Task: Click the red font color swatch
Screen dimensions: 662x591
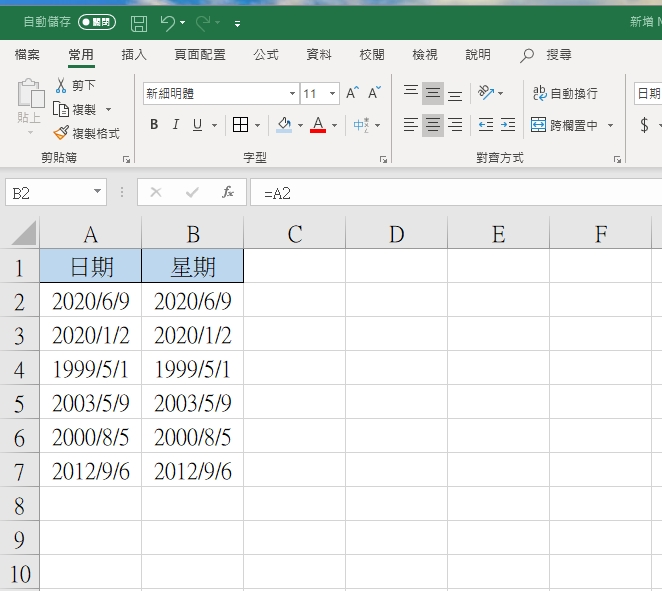Action: tap(318, 125)
